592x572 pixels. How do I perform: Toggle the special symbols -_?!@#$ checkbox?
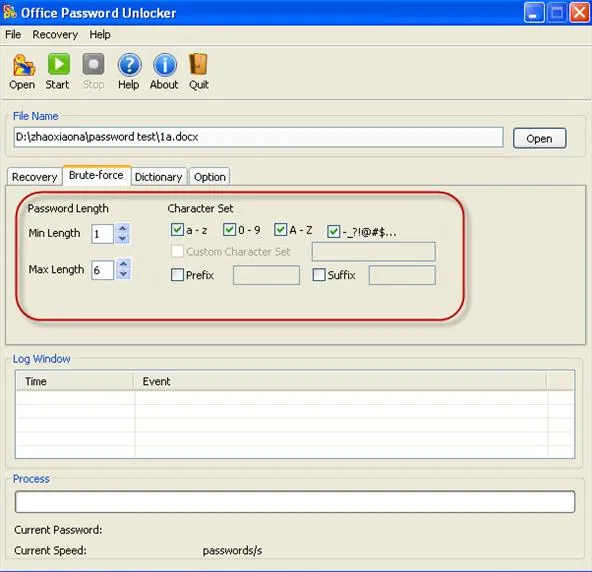(333, 231)
